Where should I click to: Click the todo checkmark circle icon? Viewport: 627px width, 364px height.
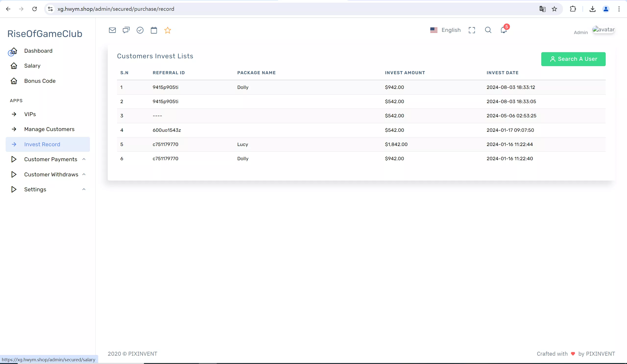coord(140,30)
